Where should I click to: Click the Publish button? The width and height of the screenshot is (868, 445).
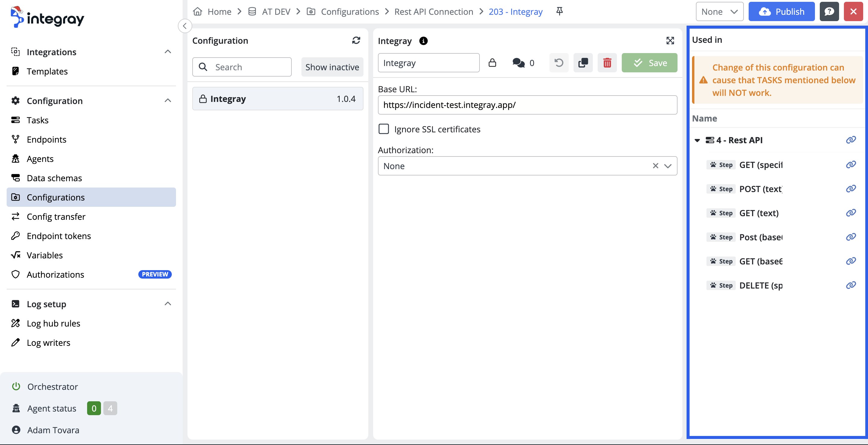pyautogui.click(x=781, y=11)
